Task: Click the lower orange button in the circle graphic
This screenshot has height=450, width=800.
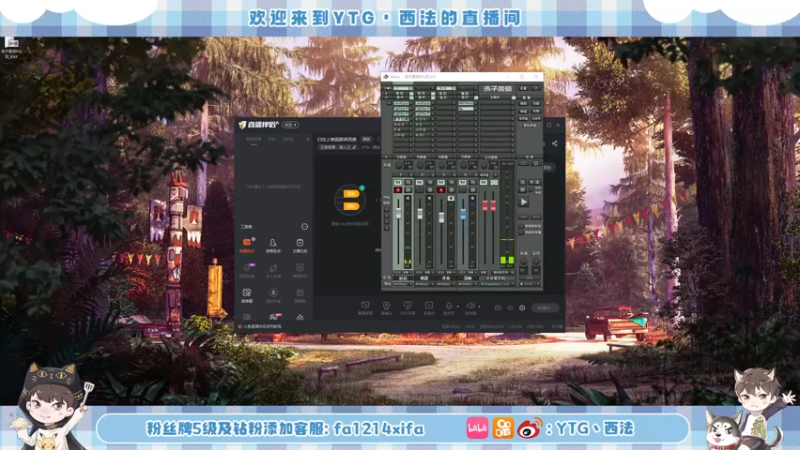Action: (x=352, y=206)
